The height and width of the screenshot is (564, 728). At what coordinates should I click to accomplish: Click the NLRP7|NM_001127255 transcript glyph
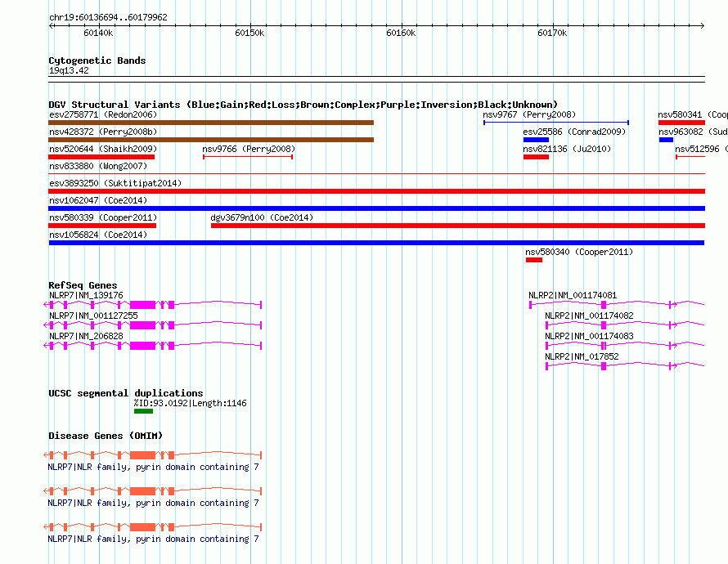tap(153, 325)
